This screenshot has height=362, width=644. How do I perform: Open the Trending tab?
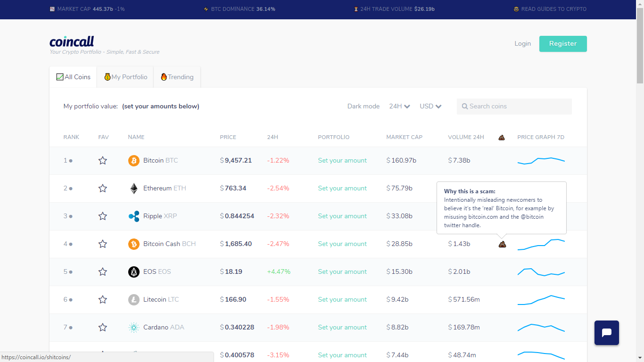tap(177, 77)
